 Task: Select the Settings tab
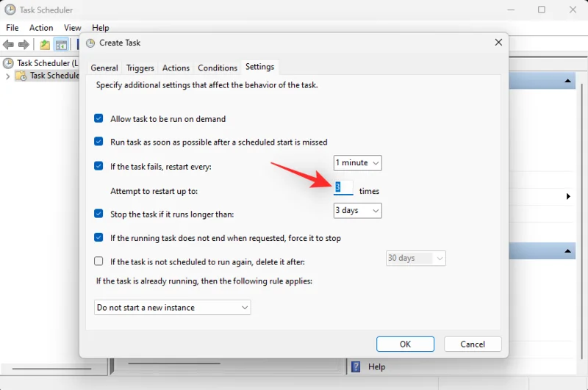(x=260, y=67)
